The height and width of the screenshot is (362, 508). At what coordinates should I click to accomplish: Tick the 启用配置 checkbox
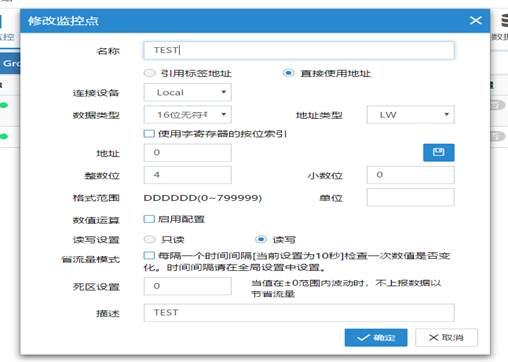tap(149, 219)
